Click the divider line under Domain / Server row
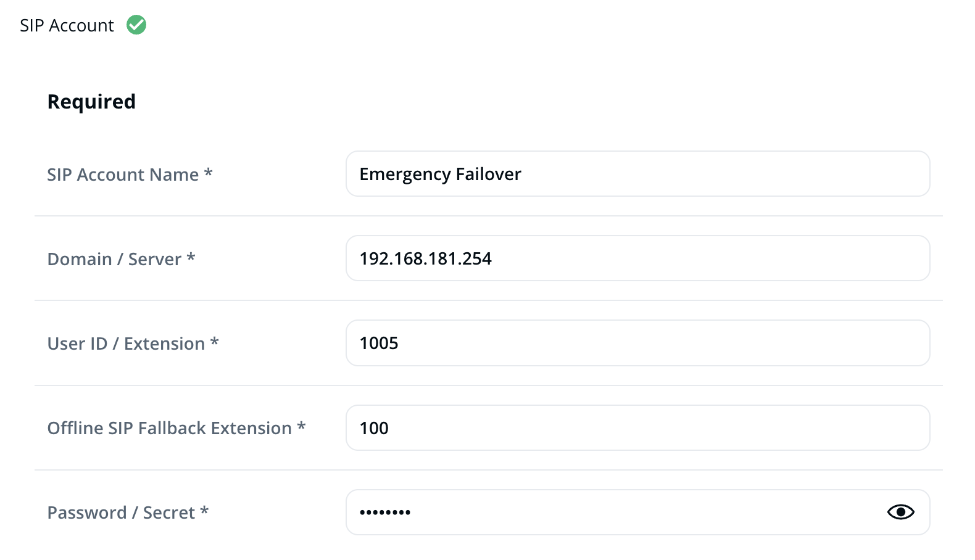The height and width of the screenshot is (560, 975). [x=488, y=300]
